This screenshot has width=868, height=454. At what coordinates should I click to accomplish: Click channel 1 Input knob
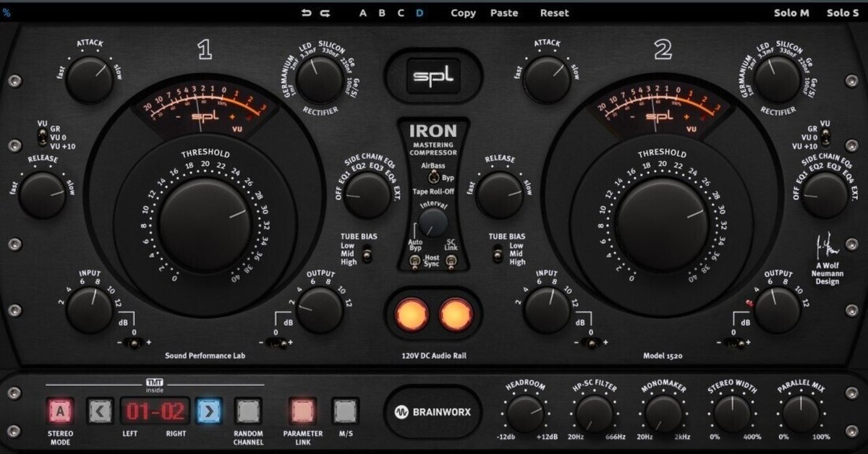pos(90,309)
